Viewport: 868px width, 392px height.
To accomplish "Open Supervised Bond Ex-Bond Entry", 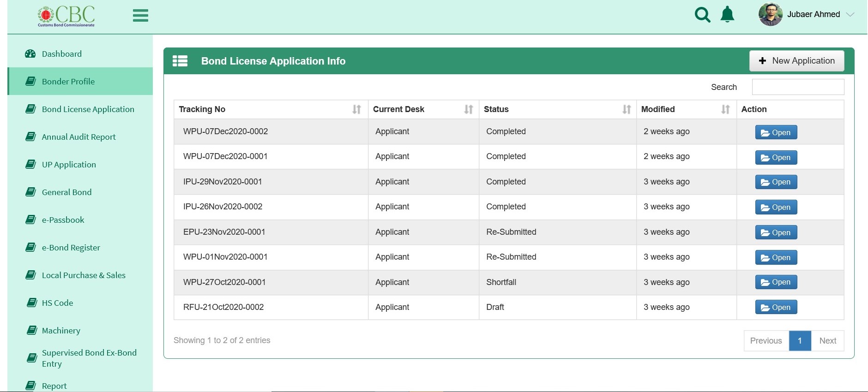I will pyautogui.click(x=80, y=358).
